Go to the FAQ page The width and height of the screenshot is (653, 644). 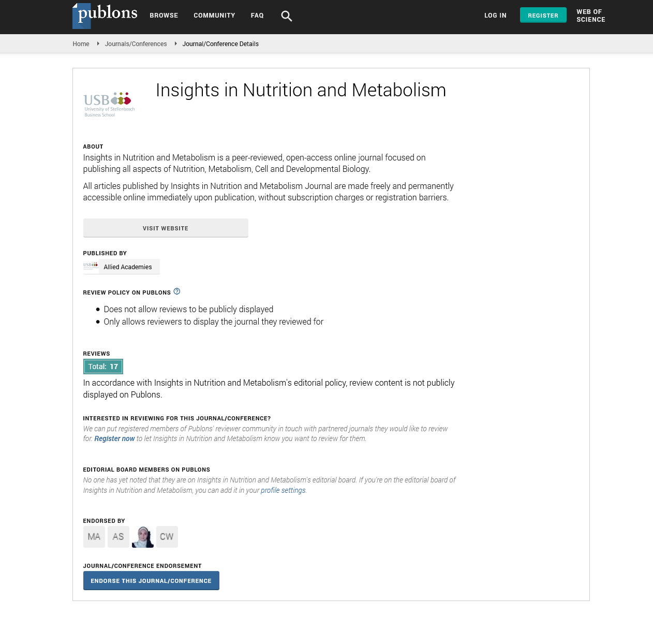click(257, 16)
